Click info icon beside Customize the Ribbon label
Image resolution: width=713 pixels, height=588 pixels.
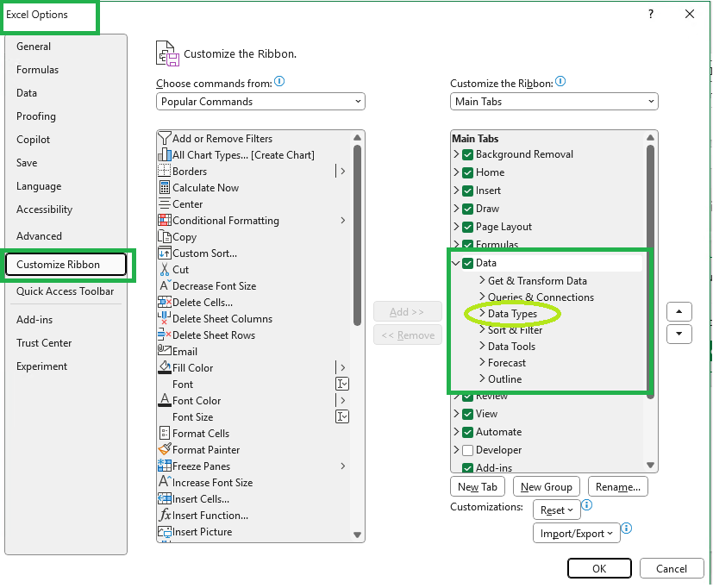tap(560, 81)
